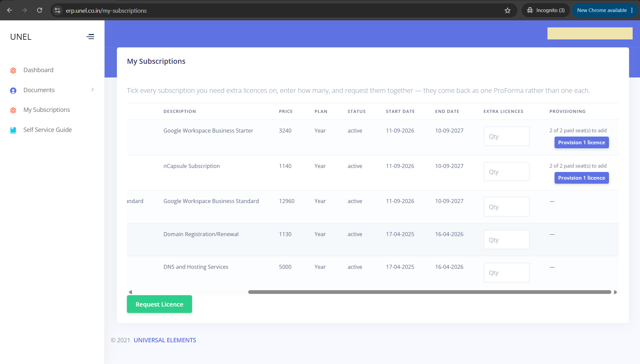Viewport: 640px width, 364px height.
Task: Reload the page with refresh icon
Action: coord(39,10)
